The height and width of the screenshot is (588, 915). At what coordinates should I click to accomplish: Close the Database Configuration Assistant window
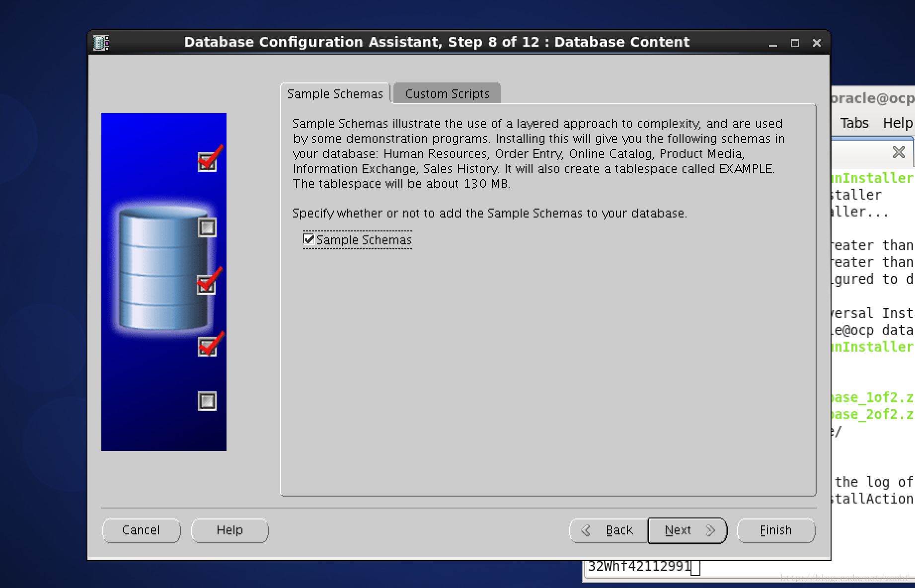click(x=816, y=43)
